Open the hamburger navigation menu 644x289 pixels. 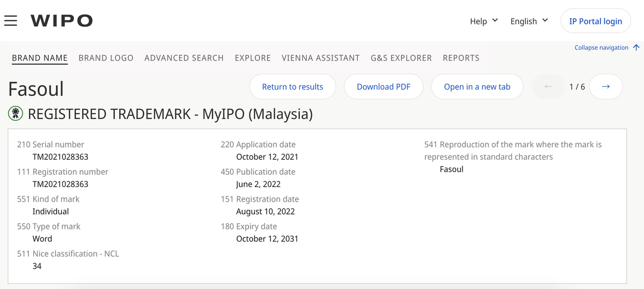pos(10,21)
